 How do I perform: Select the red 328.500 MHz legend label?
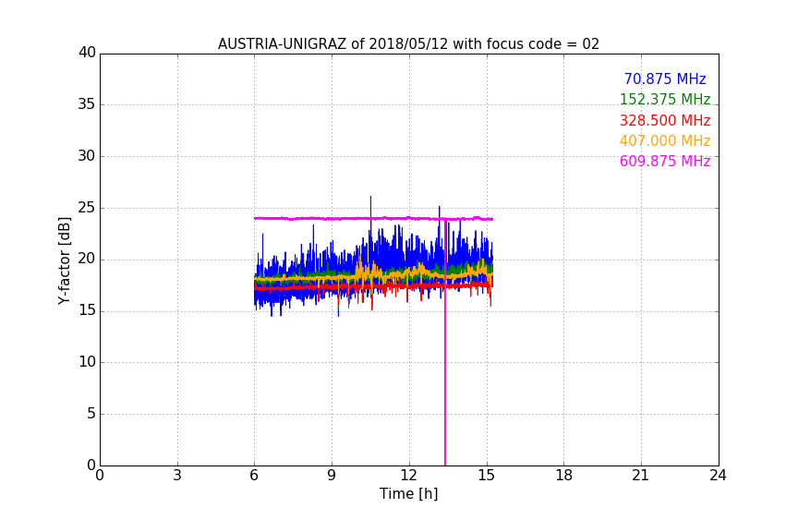[x=665, y=120]
